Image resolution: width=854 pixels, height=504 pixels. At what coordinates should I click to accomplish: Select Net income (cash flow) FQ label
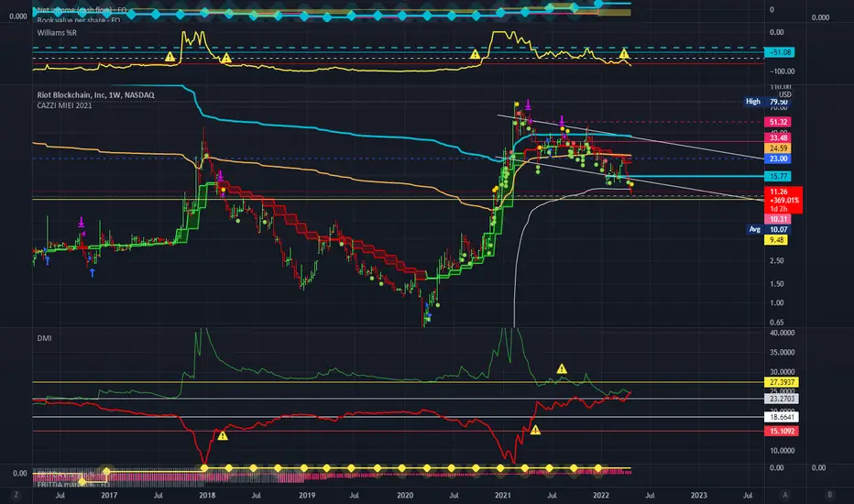pos(82,10)
